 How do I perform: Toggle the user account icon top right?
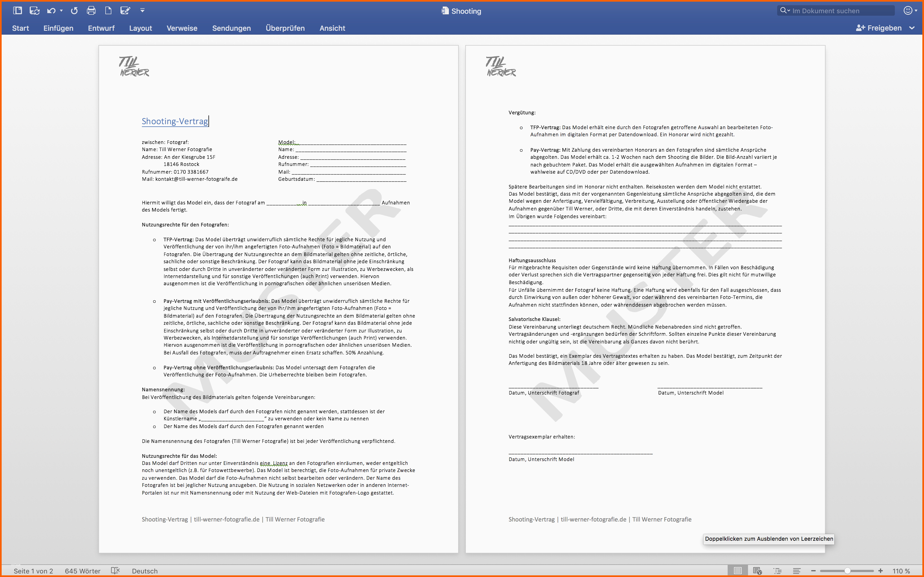(908, 11)
